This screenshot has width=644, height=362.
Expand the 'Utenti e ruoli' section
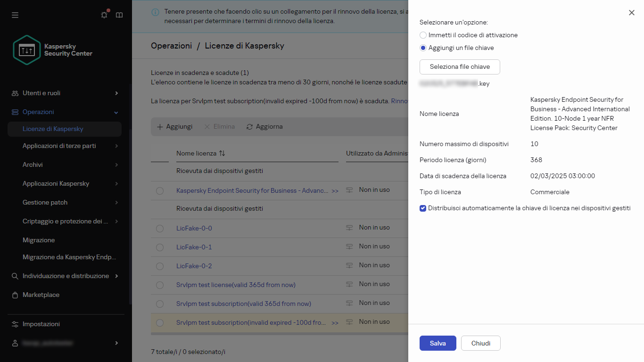point(116,93)
